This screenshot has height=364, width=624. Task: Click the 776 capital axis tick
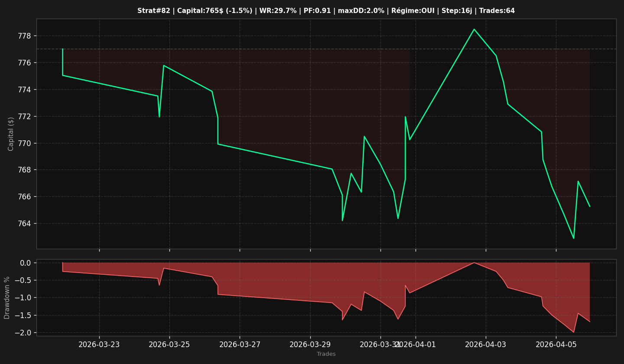25,63
